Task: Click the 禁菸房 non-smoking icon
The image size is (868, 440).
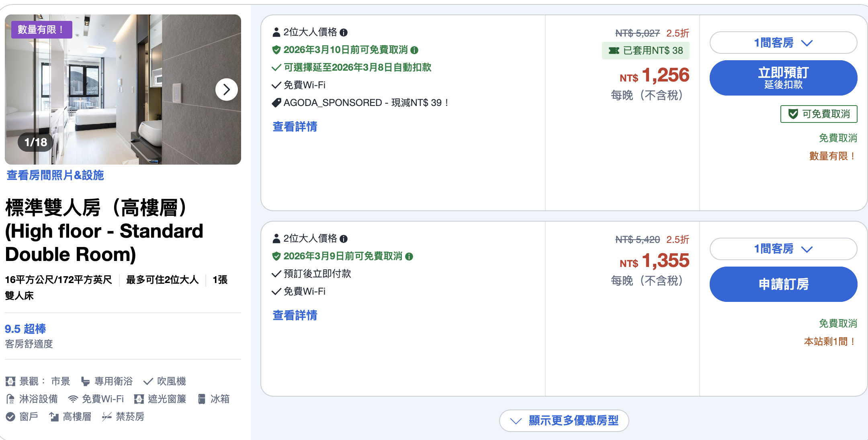Action: [106, 417]
